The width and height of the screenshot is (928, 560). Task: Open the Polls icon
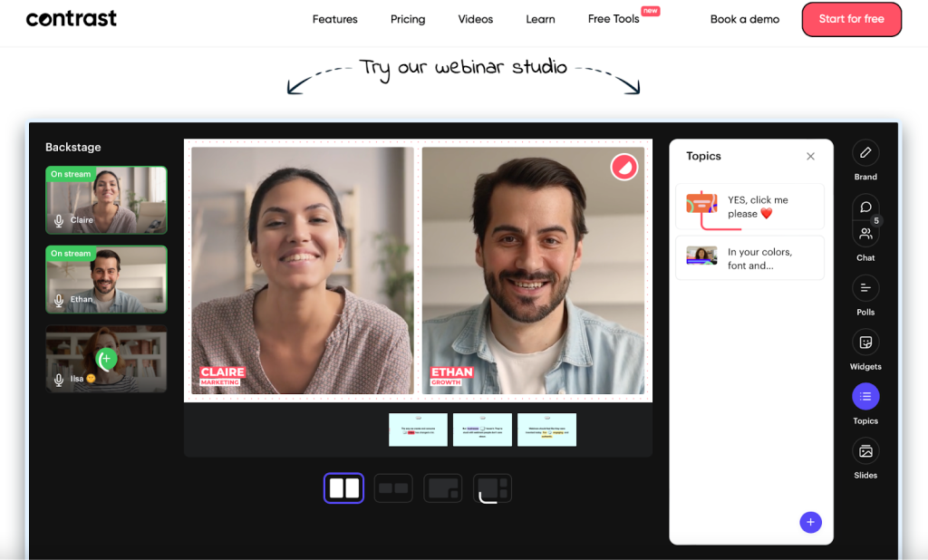point(865,288)
